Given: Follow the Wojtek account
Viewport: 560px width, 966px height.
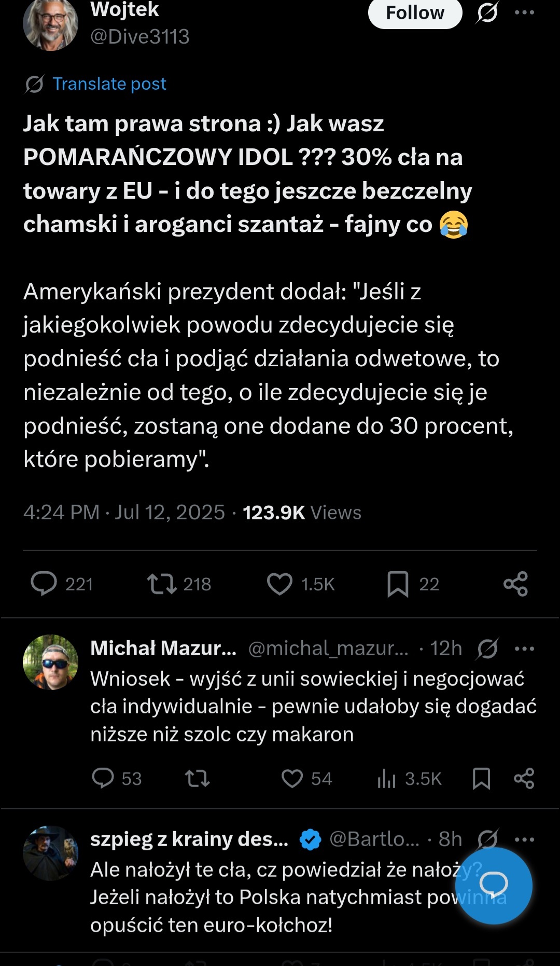Looking at the screenshot, I should pyautogui.click(x=415, y=12).
